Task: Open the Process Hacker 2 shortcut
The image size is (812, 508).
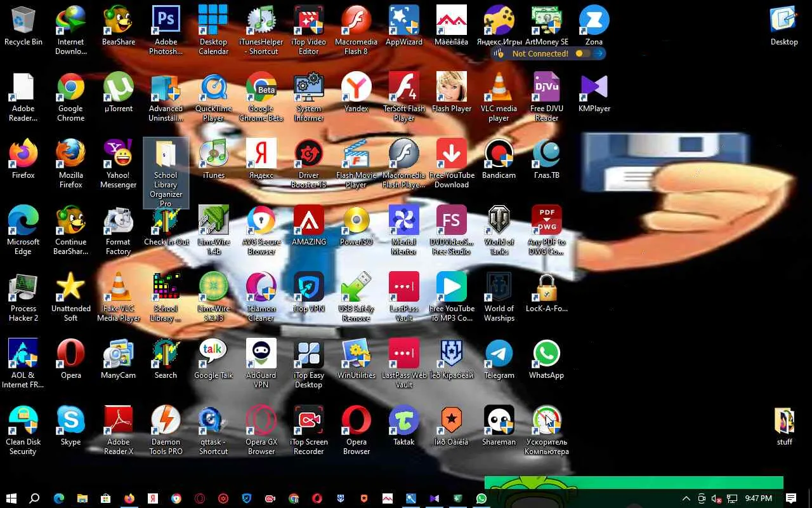Action: point(23,297)
